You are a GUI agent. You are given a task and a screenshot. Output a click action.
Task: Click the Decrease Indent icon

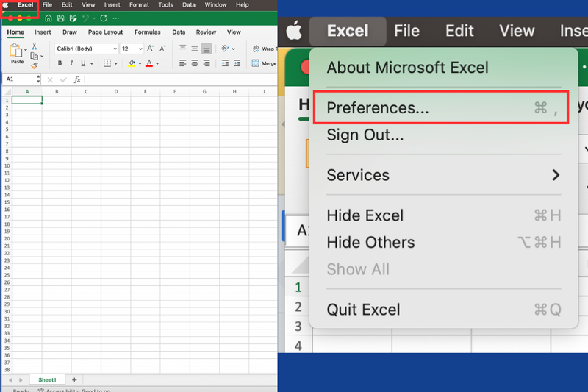pyautogui.click(x=225, y=63)
